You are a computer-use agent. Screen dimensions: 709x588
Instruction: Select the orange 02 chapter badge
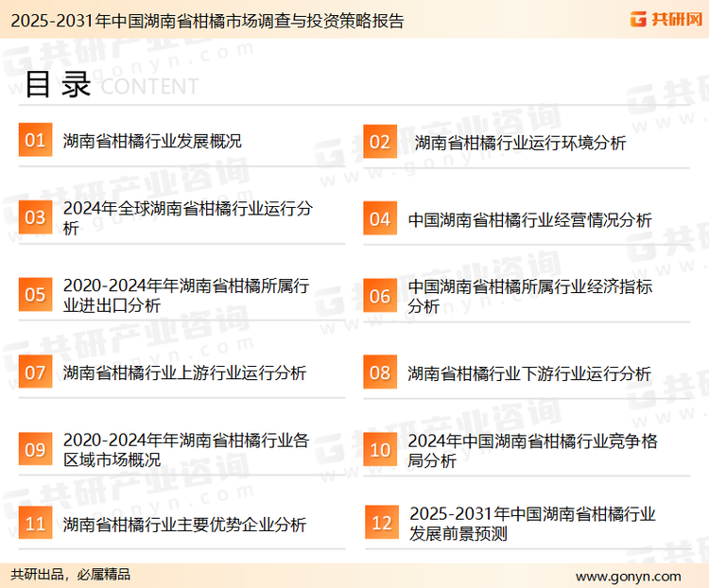tap(380, 142)
